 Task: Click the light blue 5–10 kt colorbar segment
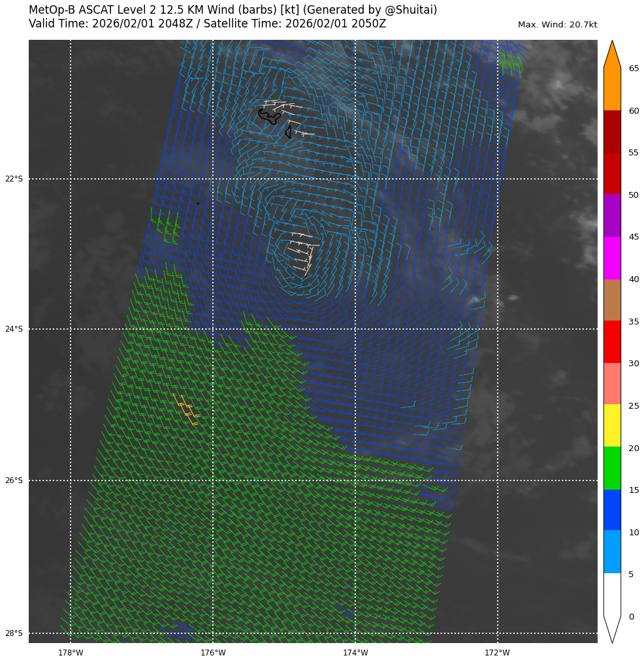tap(612, 552)
